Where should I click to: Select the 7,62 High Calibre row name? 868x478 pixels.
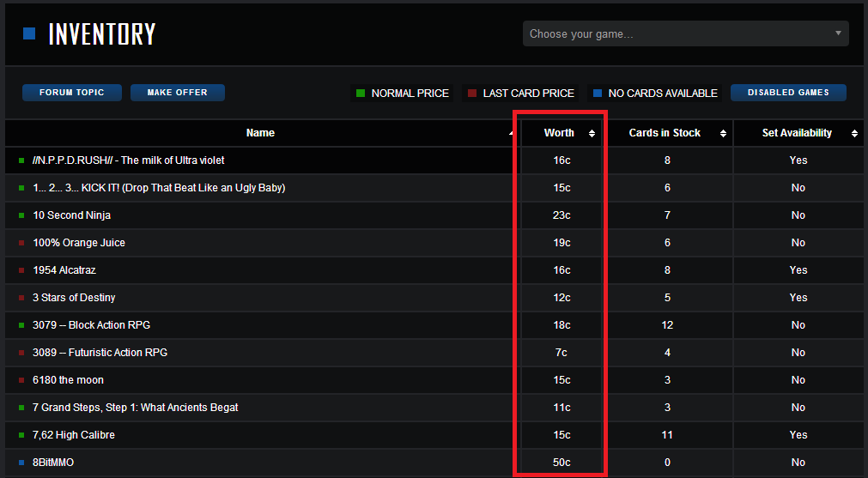click(74, 435)
